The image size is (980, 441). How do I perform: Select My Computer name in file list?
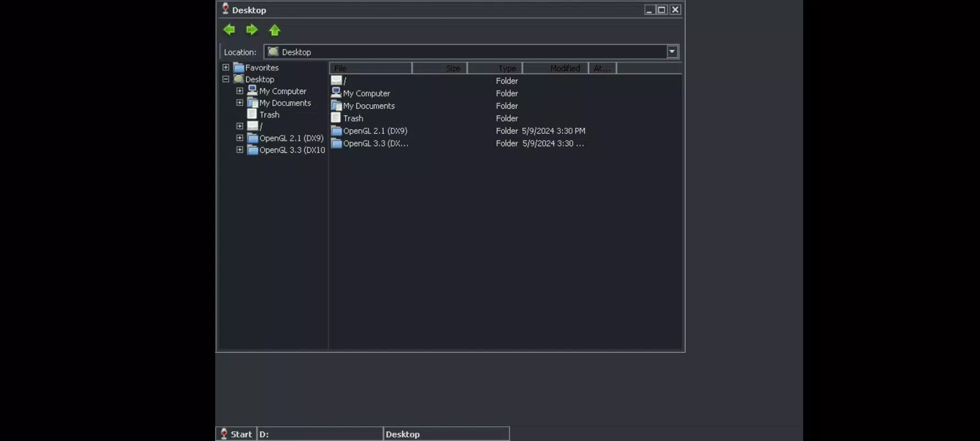[367, 93]
